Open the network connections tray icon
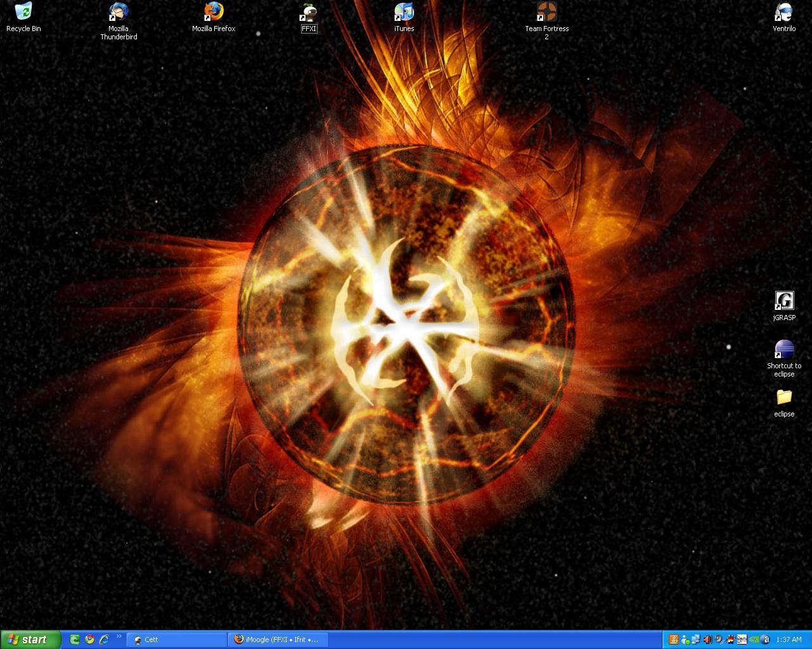The width and height of the screenshot is (812, 649). pyautogui.click(x=696, y=639)
